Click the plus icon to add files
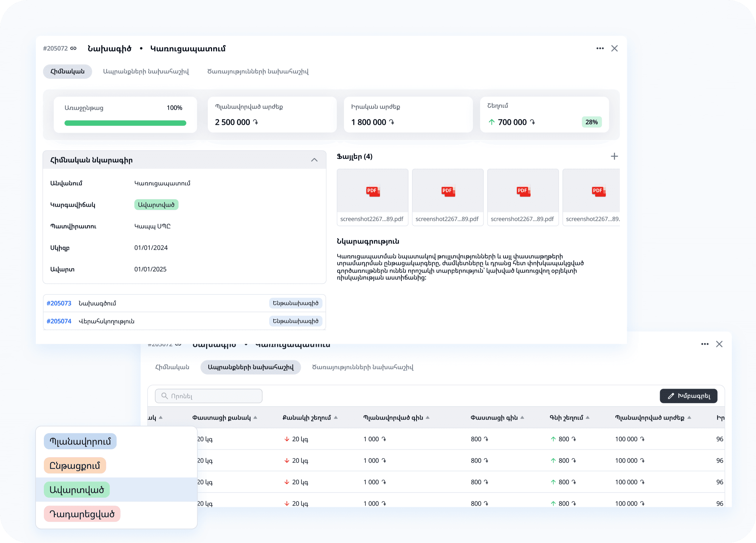756x543 pixels. click(x=614, y=156)
